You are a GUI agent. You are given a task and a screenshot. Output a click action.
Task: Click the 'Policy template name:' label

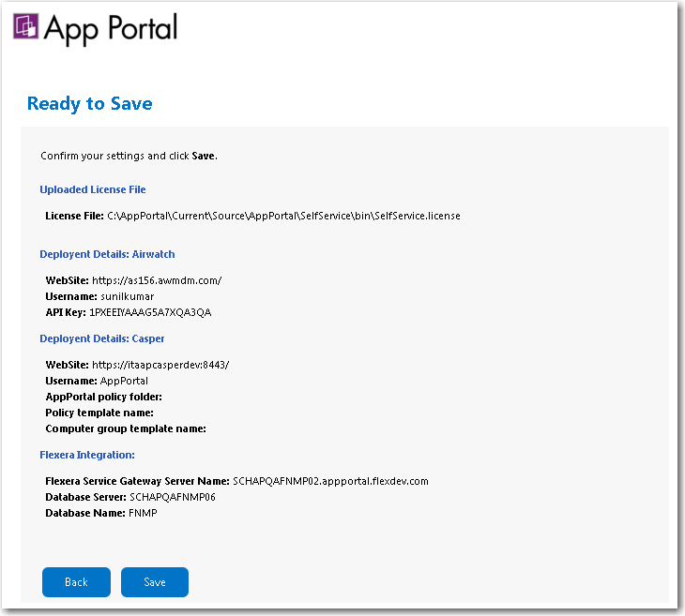(99, 413)
